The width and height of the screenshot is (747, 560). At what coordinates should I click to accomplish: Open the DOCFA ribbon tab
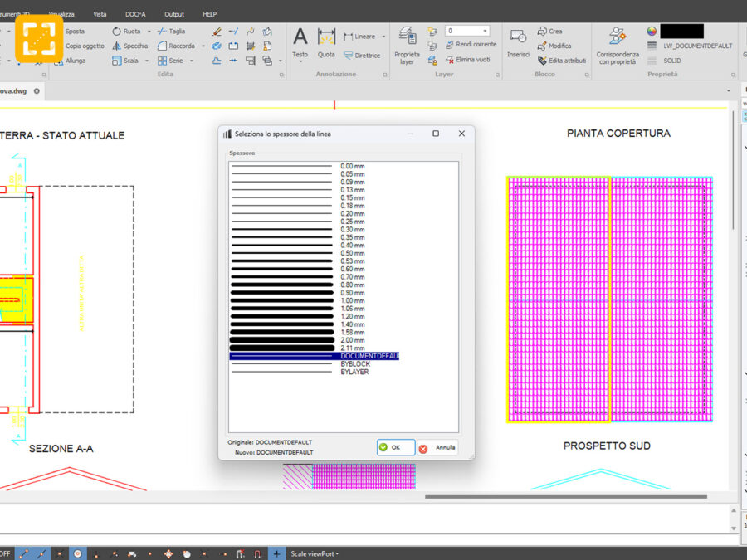tap(135, 14)
